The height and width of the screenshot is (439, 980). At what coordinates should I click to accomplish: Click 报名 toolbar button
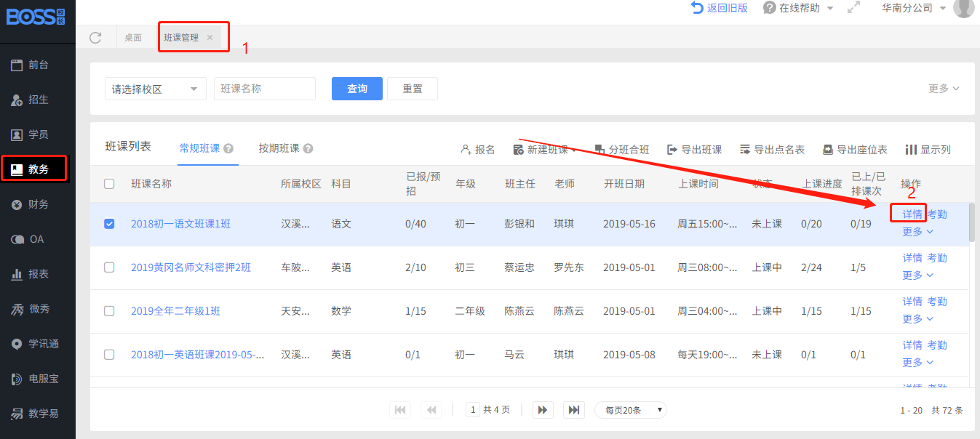point(478,150)
